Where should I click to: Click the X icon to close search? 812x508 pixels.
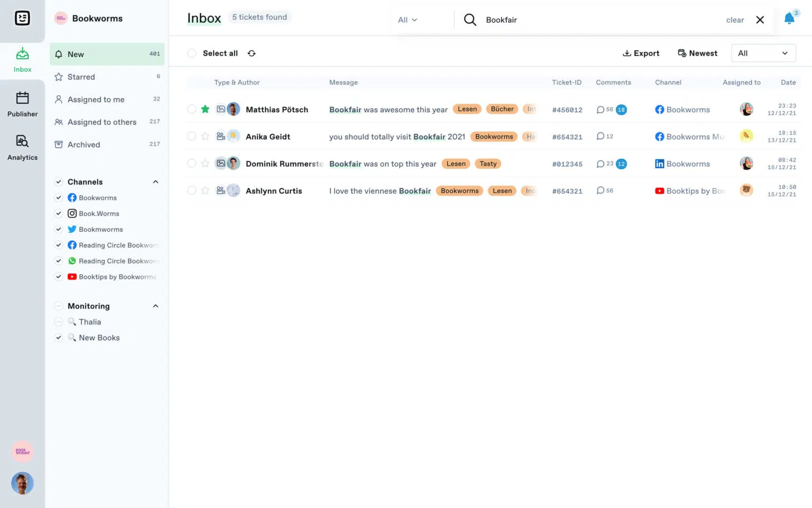tap(760, 20)
